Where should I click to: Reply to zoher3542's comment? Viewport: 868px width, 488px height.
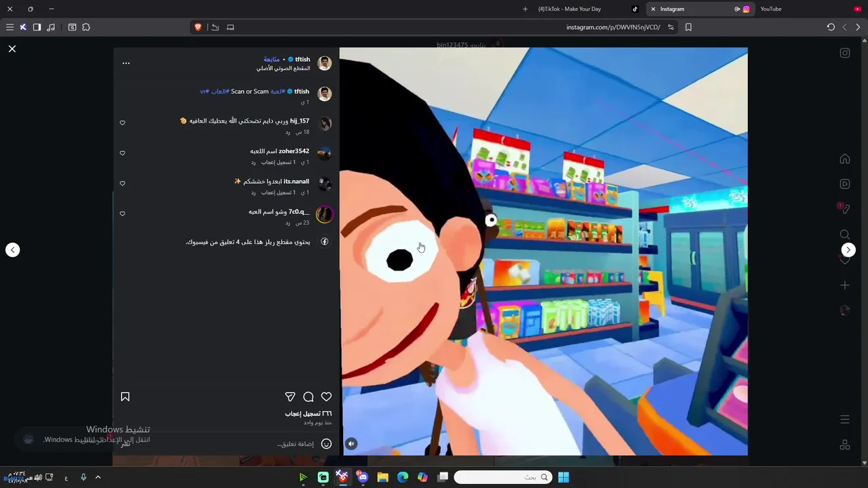pyautogui.click(x=254, y=163)
